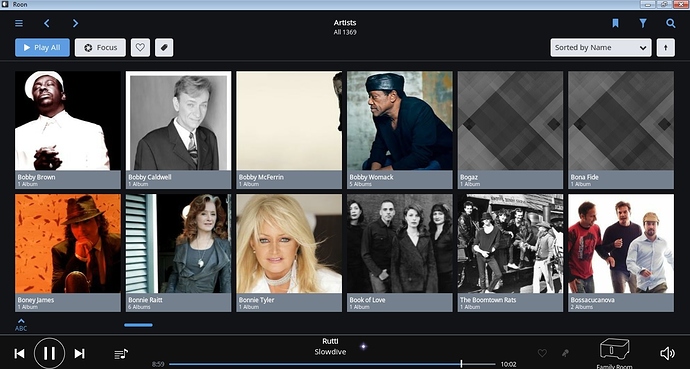Click the All 1369 count text
The width and height of the screenshot is (690, 369).
345,32
